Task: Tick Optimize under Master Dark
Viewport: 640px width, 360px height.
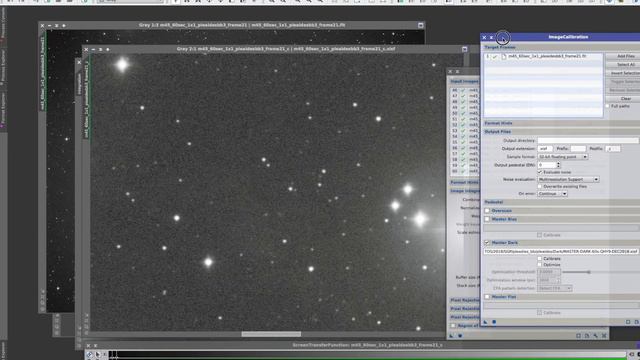Action: (540, 264)
